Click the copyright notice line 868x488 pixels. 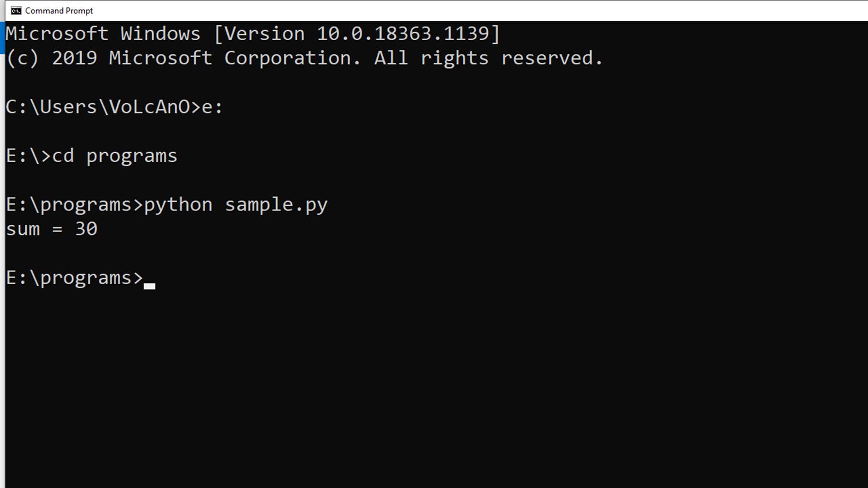click(303, 58)
